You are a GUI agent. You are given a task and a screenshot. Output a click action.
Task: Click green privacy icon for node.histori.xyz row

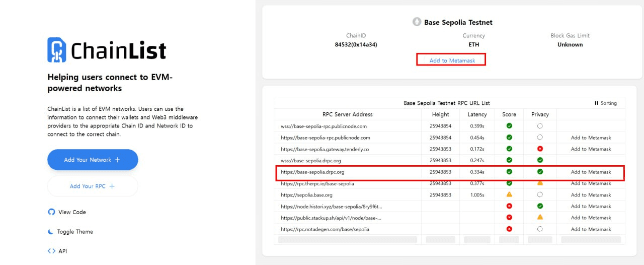pos(540,206)
